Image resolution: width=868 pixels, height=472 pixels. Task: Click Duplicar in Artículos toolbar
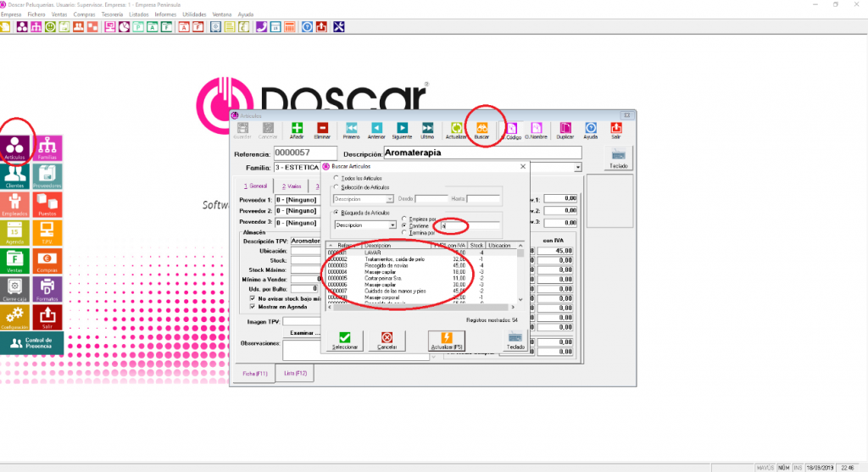[565, 131]
